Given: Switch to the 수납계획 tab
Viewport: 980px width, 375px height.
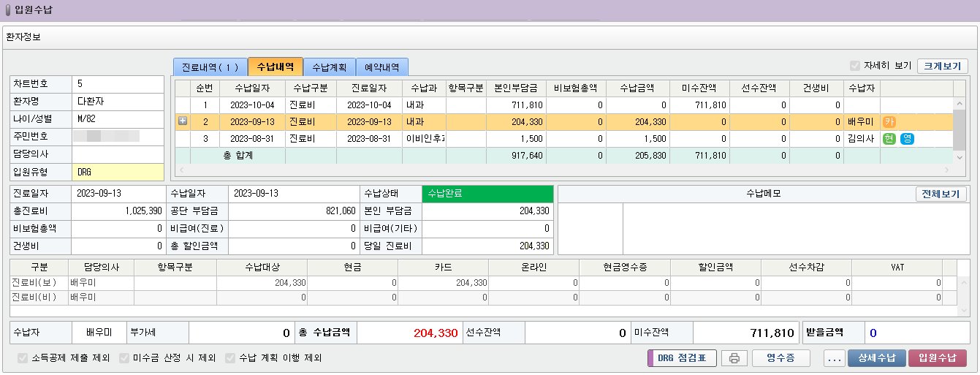Looking at the screenshot, I should click(330, 67).
